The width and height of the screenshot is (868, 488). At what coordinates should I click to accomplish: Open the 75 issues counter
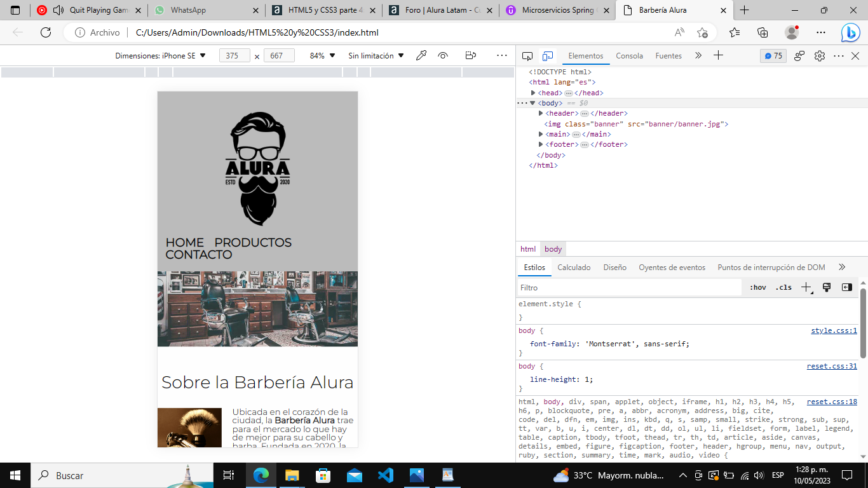pos(773,56)
